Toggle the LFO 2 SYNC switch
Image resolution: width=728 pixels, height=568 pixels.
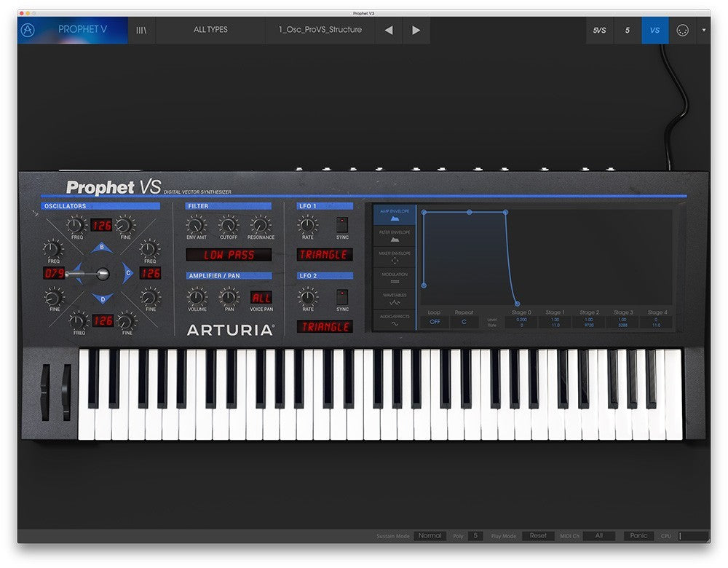click(342, 297)
